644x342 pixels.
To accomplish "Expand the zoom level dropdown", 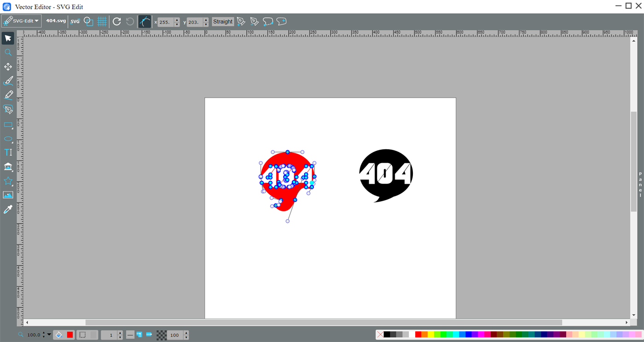I will pyautogui.click(x=49, y=335).
